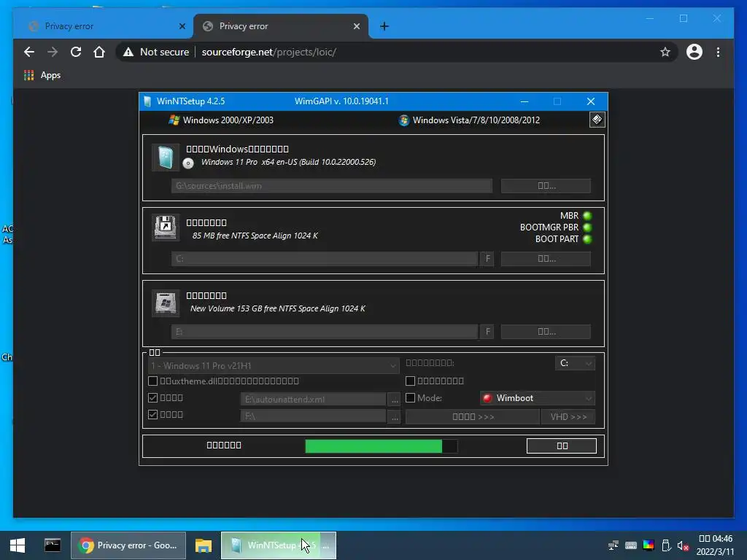This screenshot has height=560, width=747.
Task: Click the disc icon beside Windows 11 Pro text
Action: pyautogui.click(x=188, y=163)
